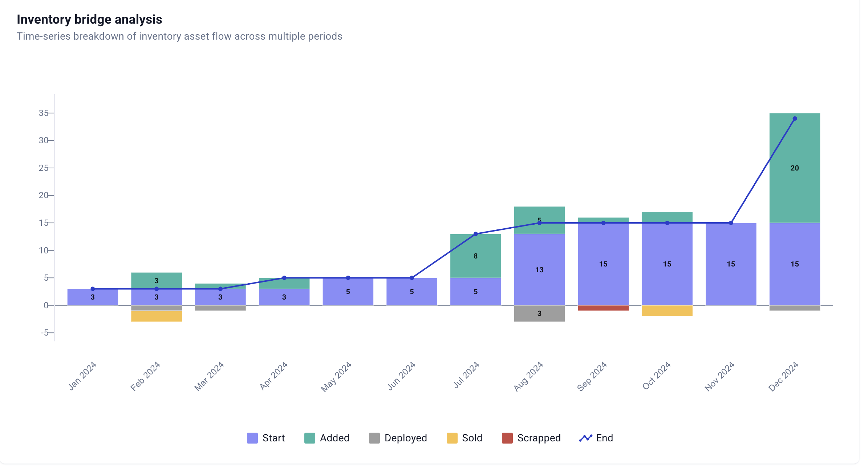Image resolution: width=868 pixels, height=469 pixels.
Task: Click the End line point at Jul 2024
Action: [475, 234]
